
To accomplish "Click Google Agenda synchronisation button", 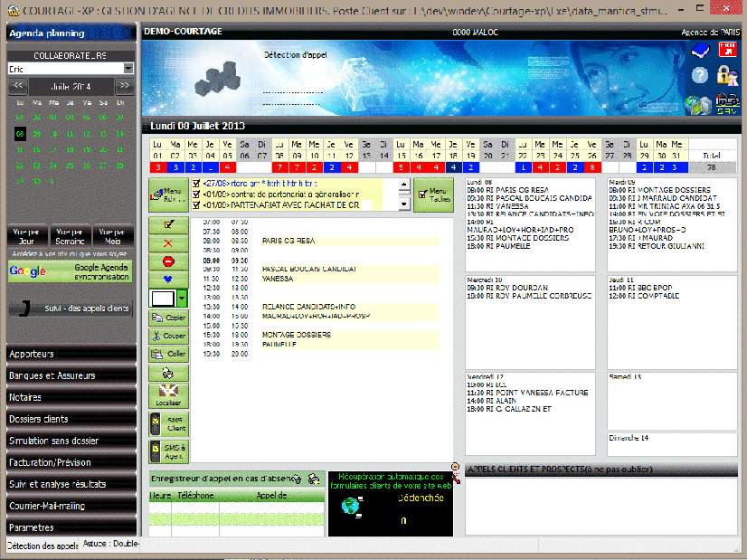I will pos(70,272).
